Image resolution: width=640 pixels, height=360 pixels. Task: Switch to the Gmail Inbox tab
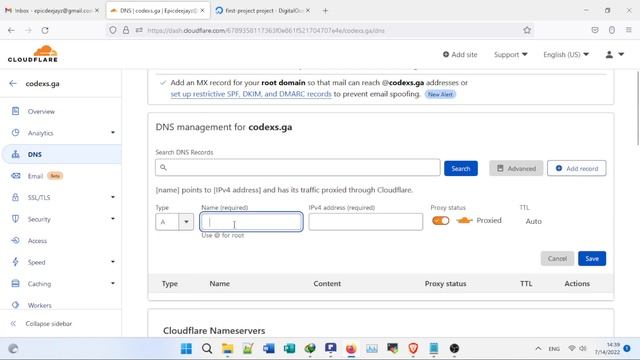pyautogui.click(x=52, y=11)
